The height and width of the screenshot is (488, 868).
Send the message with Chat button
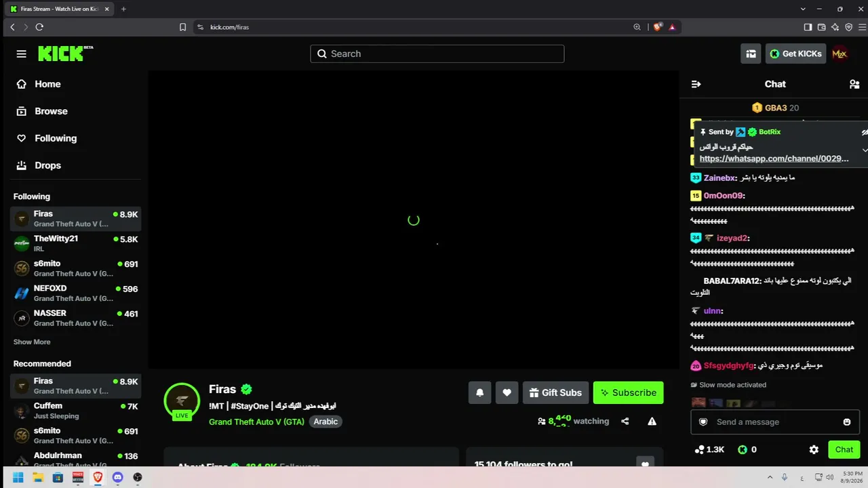844,449
